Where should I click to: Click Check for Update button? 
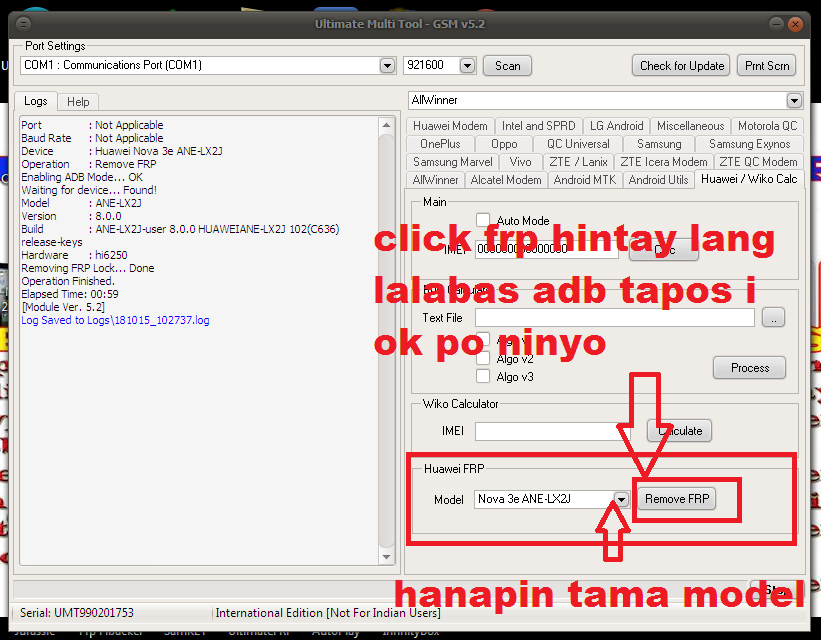pos(681,65)
